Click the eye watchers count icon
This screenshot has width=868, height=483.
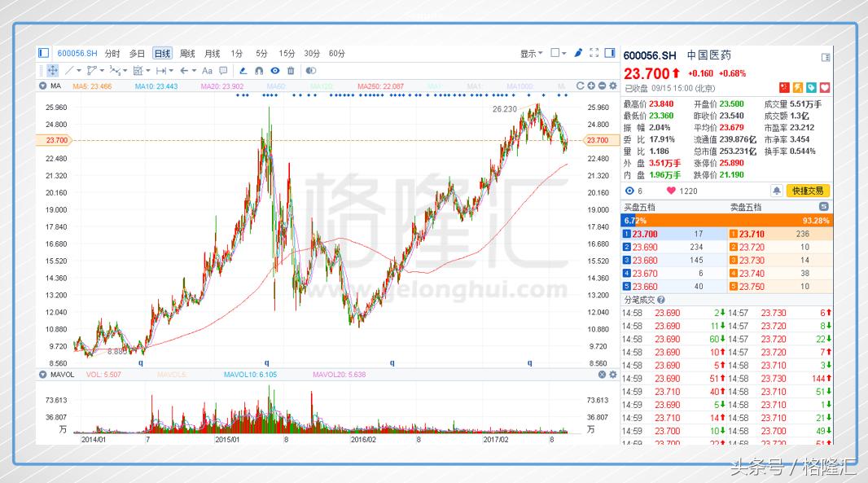click(x=629, y=191)
